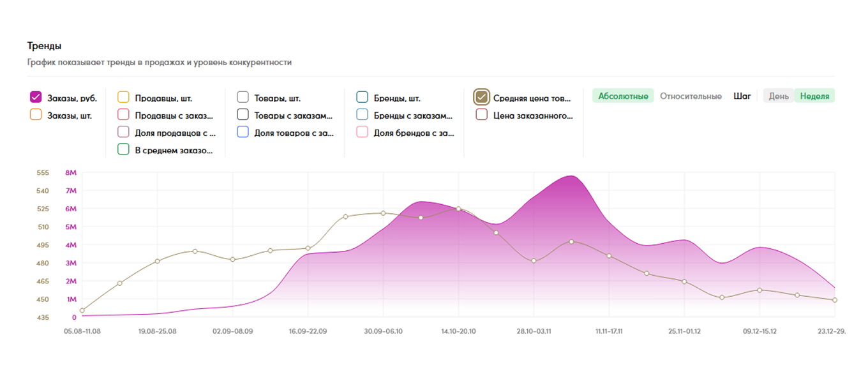This screenshot has width=868, height=374.
Task: Enable the «Заказы, шт.» checkbox
Action: click(36, 115)
